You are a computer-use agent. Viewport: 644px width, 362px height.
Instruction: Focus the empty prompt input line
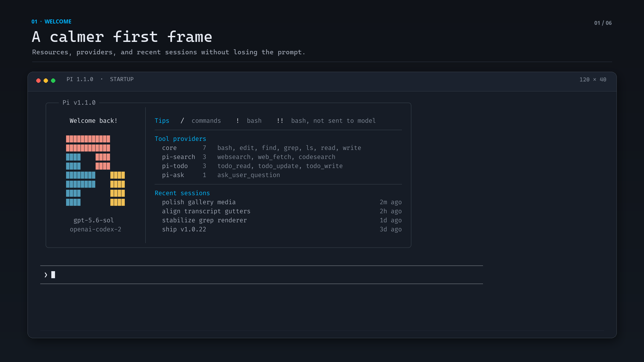(262, 275)
